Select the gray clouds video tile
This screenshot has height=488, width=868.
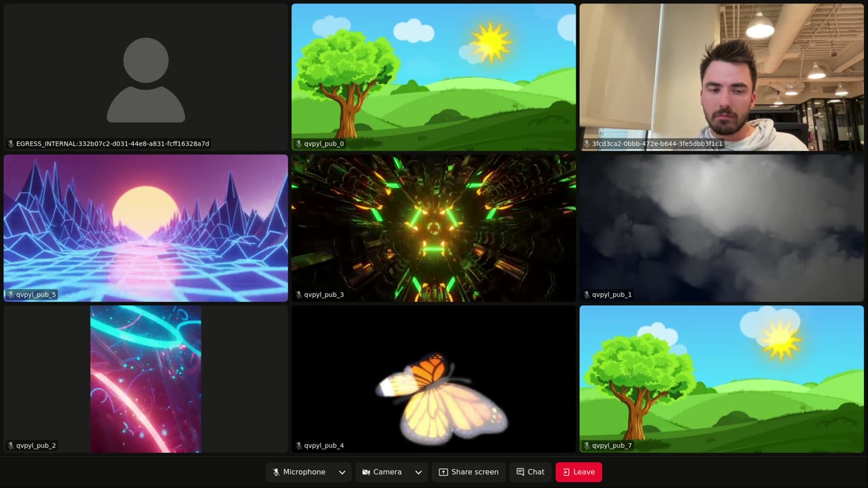722,228
